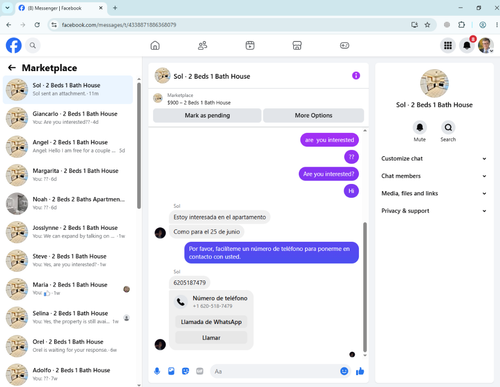The image size is (500, 387).
Task: Open Josslynne's conversation
Action: pos(68,232)
